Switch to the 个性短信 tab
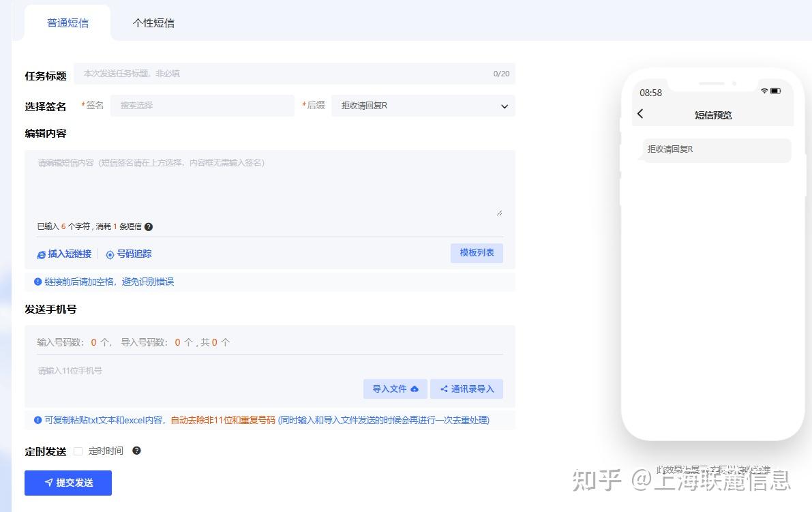Viewport: 812px width, 512px height. pos(153,22)
